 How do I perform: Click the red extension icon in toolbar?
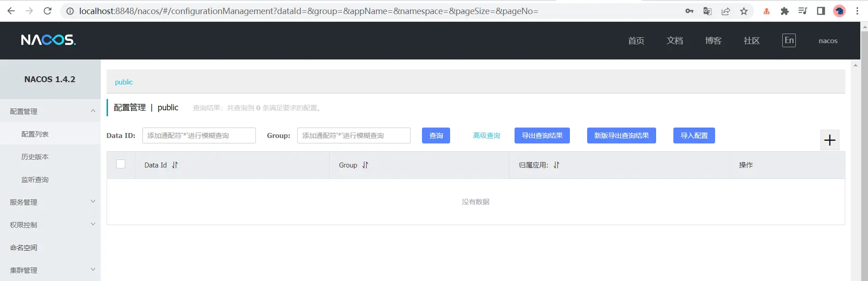pos(766,11)
